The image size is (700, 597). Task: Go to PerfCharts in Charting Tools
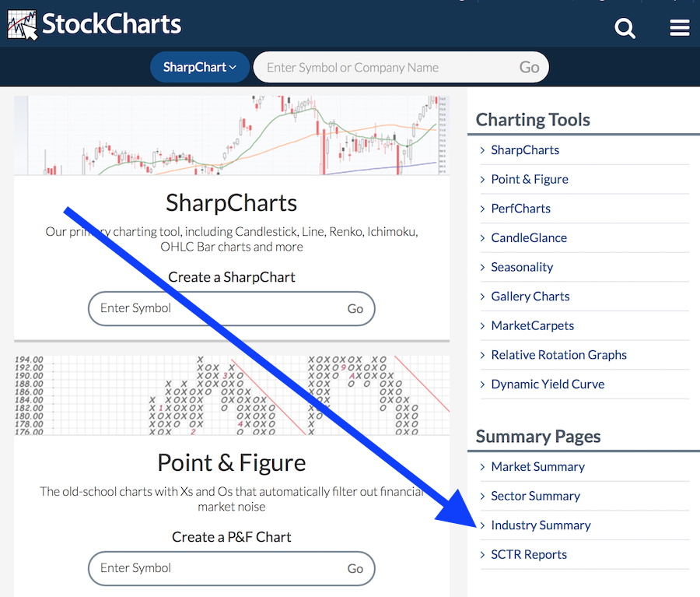[520, 209]
